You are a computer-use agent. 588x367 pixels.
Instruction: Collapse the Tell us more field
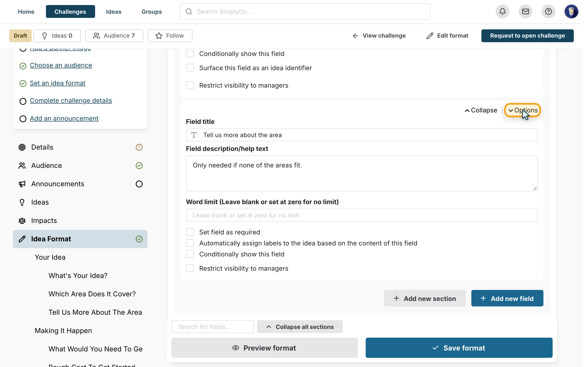click(481, 110)
